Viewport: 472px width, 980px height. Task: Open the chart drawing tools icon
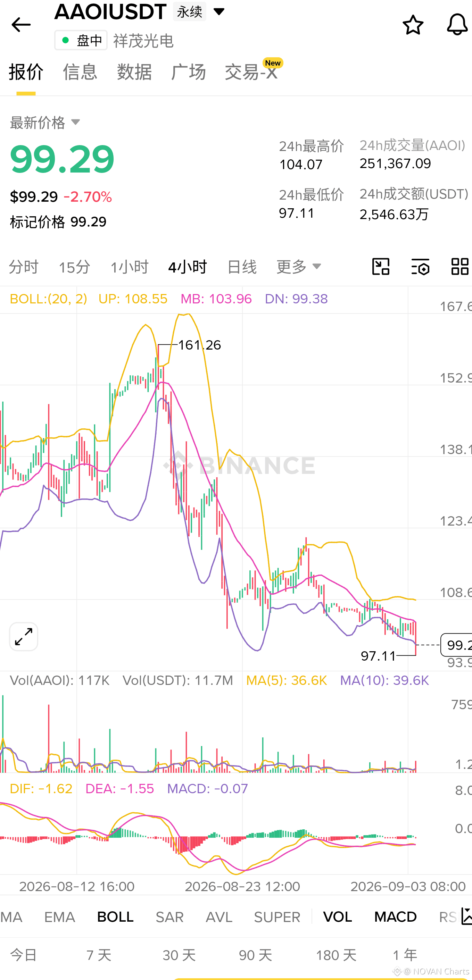(x=381, y=266)
